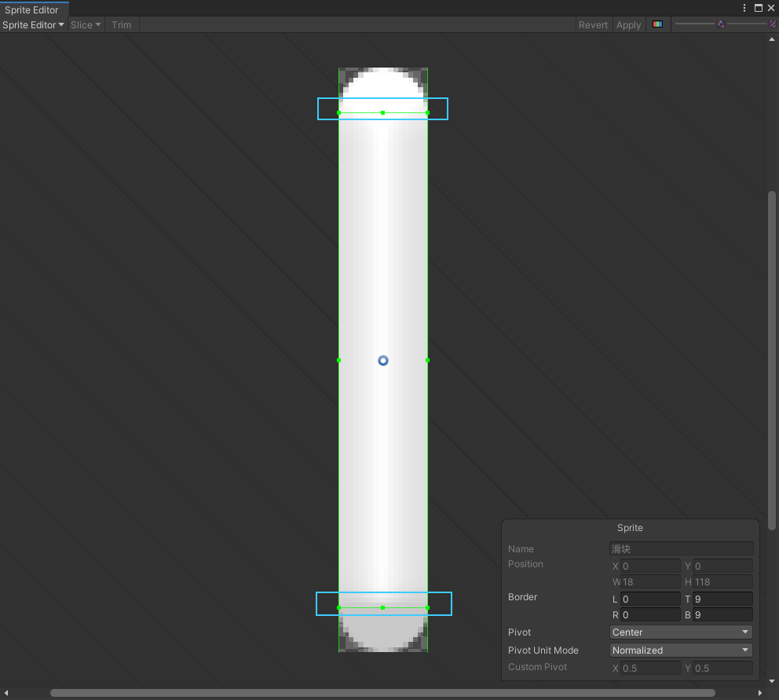Switch to the Sprite Editor tab
Viewport: 779px width, 700px height.
(31, 9)
